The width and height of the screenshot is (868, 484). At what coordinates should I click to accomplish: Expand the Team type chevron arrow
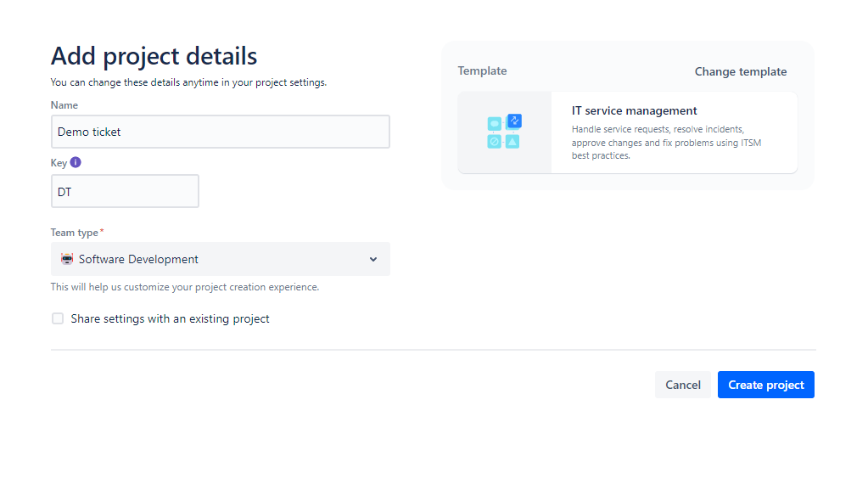(x=373, y=259)
